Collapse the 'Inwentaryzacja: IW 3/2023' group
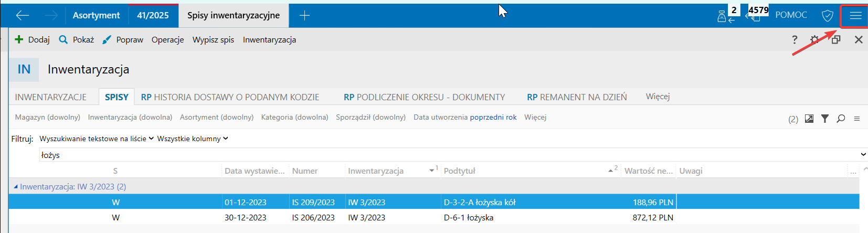The height and width of the screenshot is (233, 868). [x=15, y=187]
